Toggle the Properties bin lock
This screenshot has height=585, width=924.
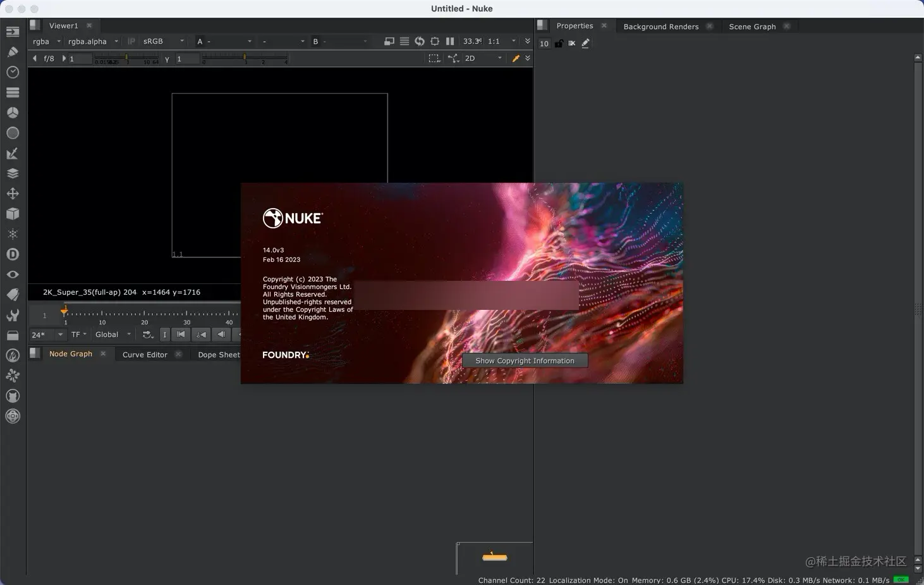click(559, 44)
